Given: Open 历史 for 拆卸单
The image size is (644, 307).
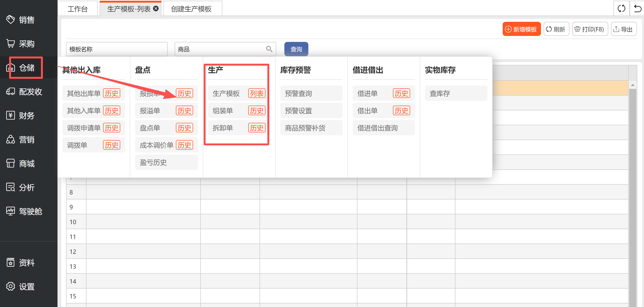Looking at the screenshot, I should pyautogui.click(x=257, y=128).
